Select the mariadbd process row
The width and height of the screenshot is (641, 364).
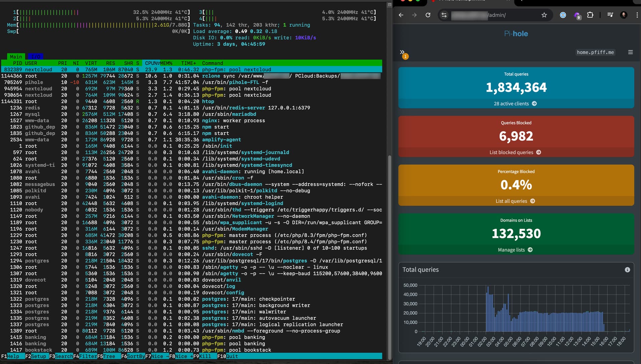[191, 114]
